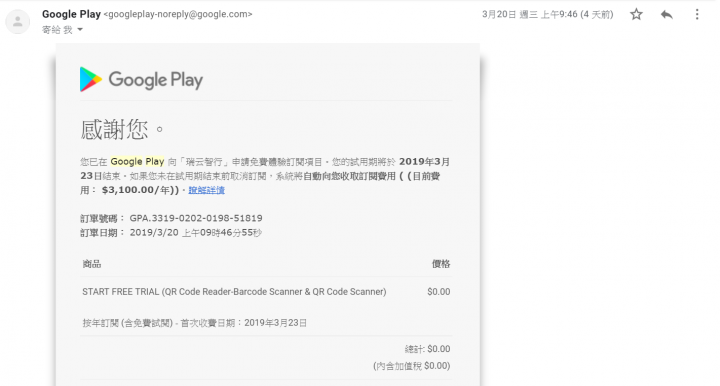Click the 按年訂閱 first charge date line

point(195,323)
